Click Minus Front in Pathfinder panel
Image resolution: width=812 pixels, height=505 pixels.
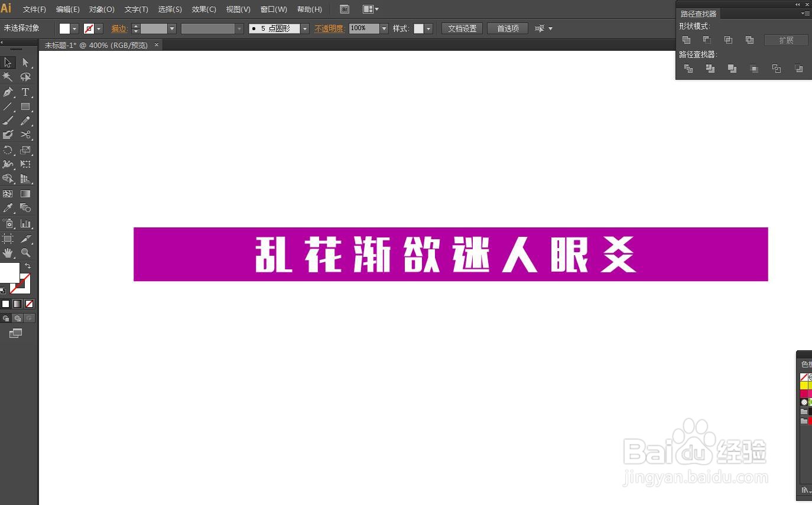pyautogui.click(x=707, y=40)
